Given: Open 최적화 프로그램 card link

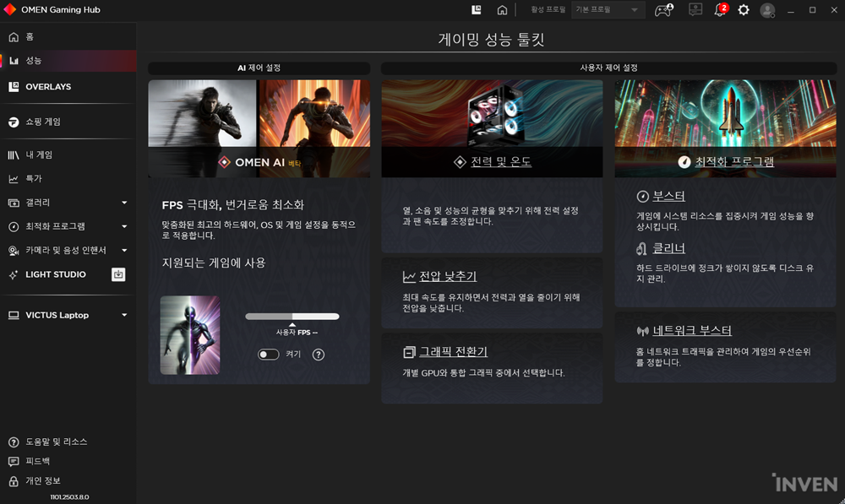Looking at the screenshot, I should pyautogui.click(x=734, y=161).
